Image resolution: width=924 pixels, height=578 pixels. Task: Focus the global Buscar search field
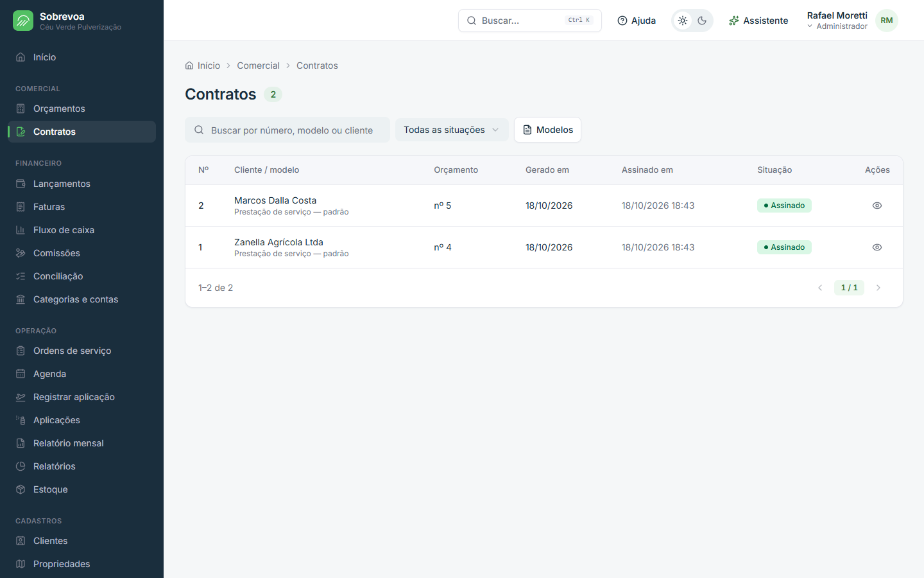click(530, 21)
